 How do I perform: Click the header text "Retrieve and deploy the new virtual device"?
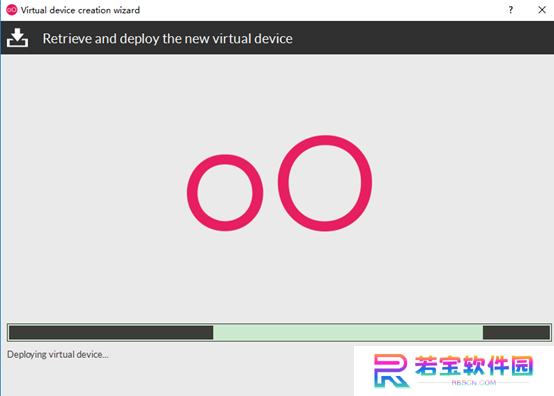167,39
